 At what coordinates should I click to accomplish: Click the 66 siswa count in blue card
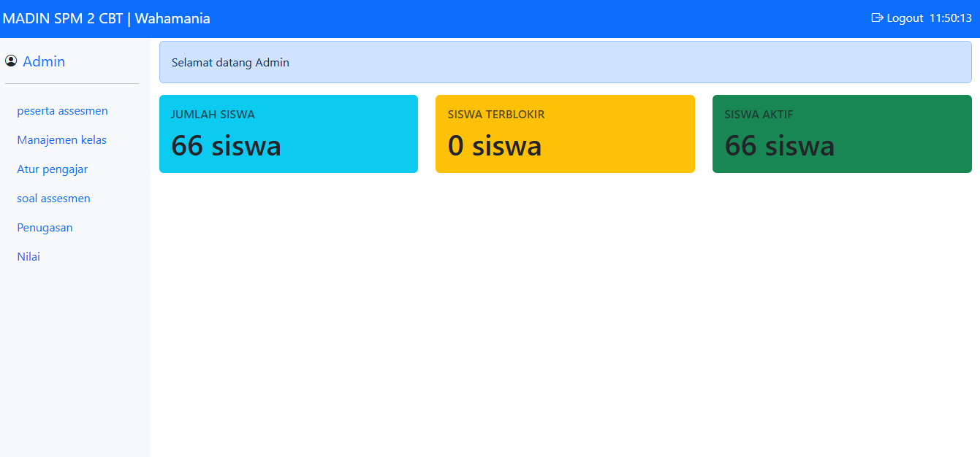[226, 146]
